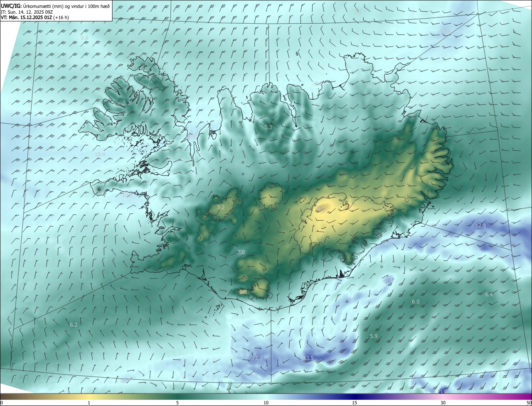Click the 5.9 value label on the map

[x=374, y=336]
